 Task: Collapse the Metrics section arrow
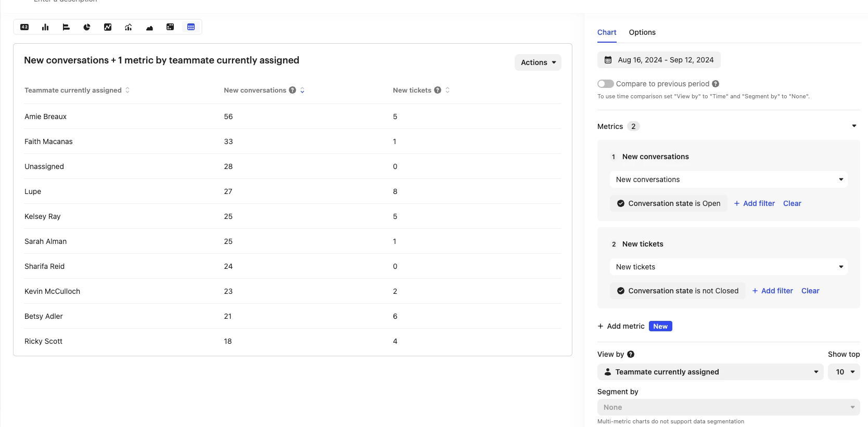click(x=854, y=126)
